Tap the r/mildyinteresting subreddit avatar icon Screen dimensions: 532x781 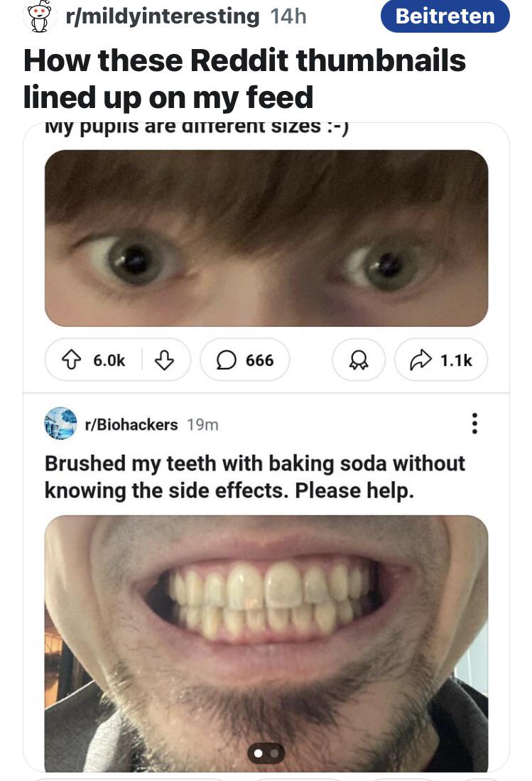[40, 16]
